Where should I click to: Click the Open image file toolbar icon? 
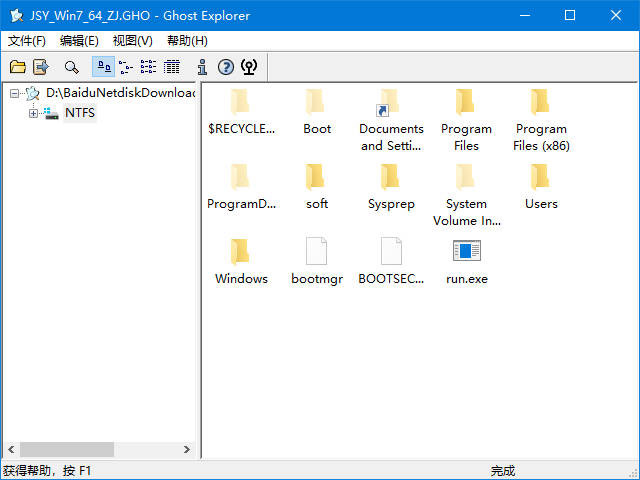[x=18, y=67]
